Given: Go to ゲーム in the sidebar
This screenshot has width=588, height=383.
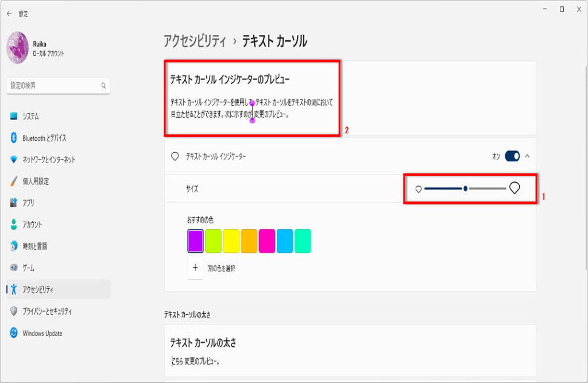Looking at the screenshot, I should (29, 268).
